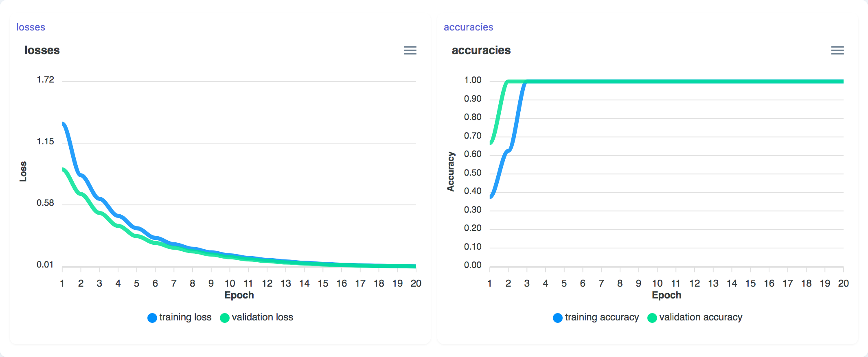Viewport: 868px width, 357px height.
Task: Click the Epoch axis label on losses chart
Action: point(239,295)
